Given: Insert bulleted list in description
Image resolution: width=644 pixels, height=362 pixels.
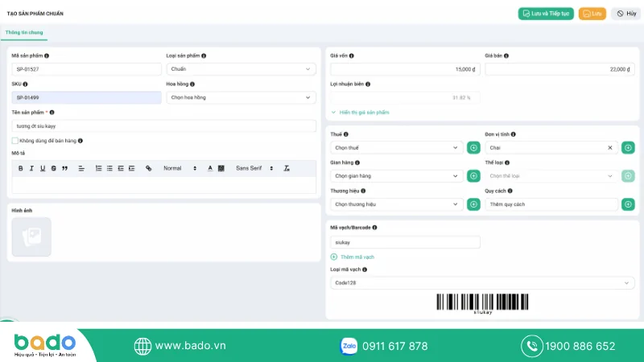Looking at the screenshot, I should tap(109, 168).
